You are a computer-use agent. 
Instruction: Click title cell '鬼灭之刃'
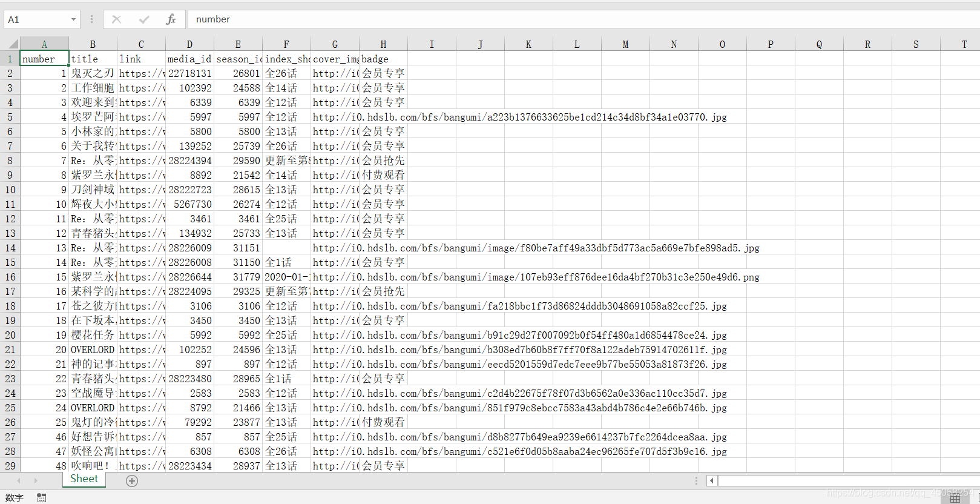coord(93,73)
